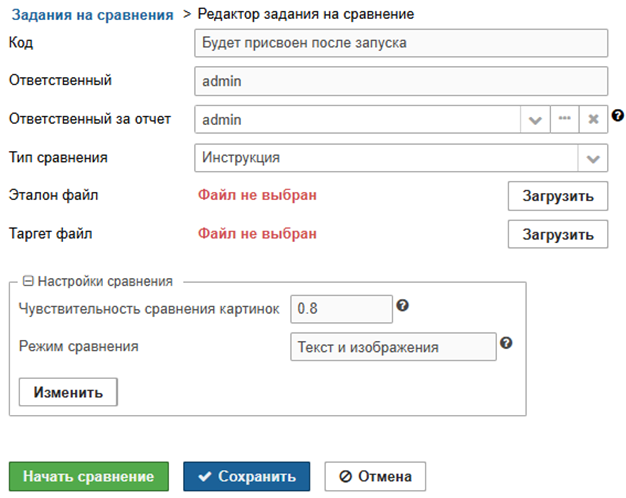Save the task with Сохранить
The width and height of the screenshot is (626, 498).
(246, 476)
